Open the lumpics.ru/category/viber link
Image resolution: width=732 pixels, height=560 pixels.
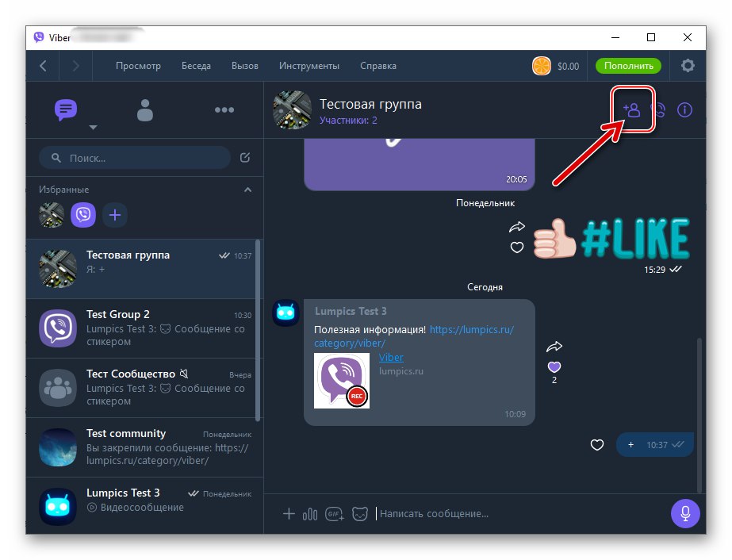tap(414, 336)
